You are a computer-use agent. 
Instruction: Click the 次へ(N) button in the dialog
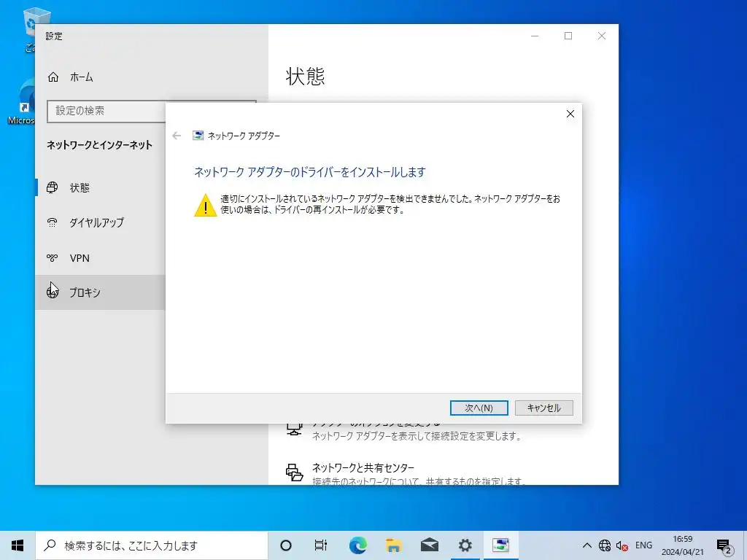pyautogui.click(x=479, y=408)
